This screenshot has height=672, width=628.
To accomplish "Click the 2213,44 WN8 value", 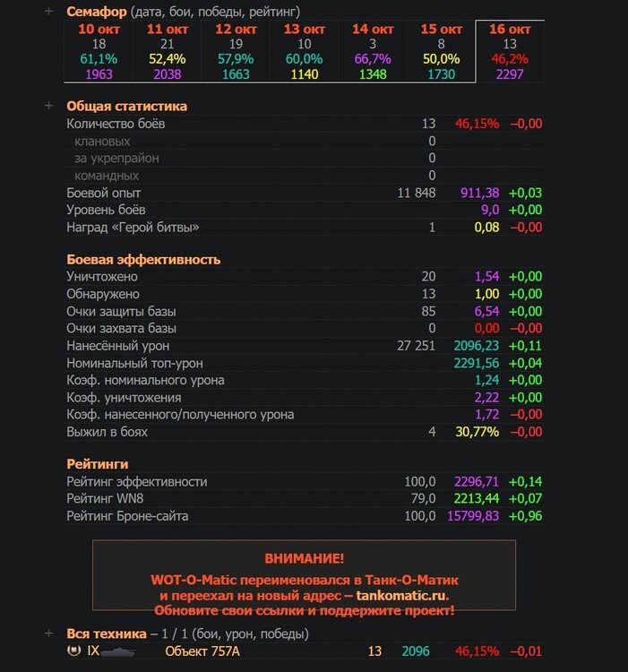I will 477,498.
